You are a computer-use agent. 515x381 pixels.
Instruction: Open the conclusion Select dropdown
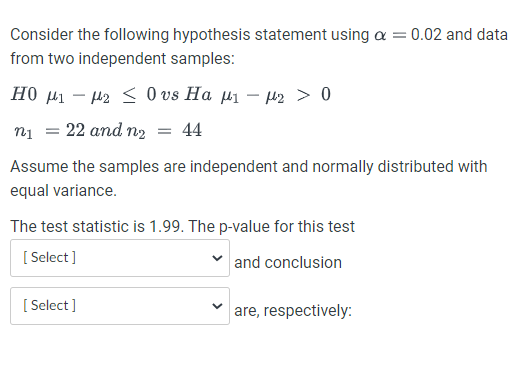pyautogui.click(x=120, y=306)
